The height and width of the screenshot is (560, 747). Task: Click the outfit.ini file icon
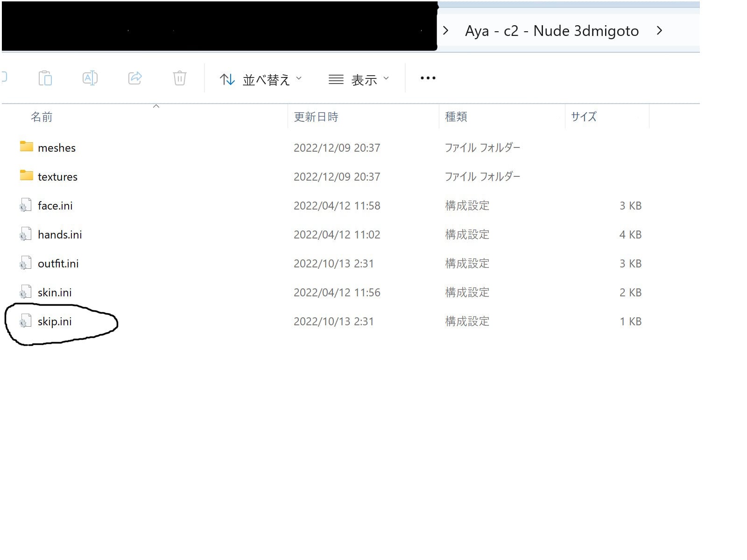tap(25, 263)
